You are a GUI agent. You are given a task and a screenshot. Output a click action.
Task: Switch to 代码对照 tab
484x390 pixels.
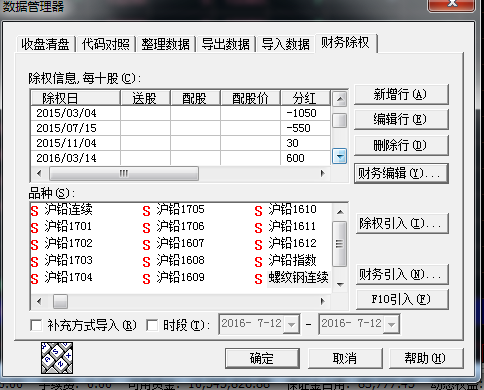point(106,44)
